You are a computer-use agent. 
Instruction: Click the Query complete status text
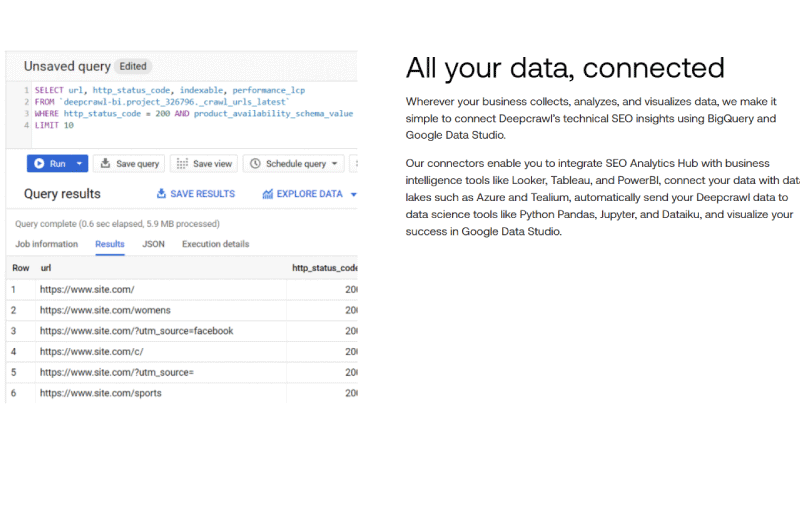coord(117,224)
